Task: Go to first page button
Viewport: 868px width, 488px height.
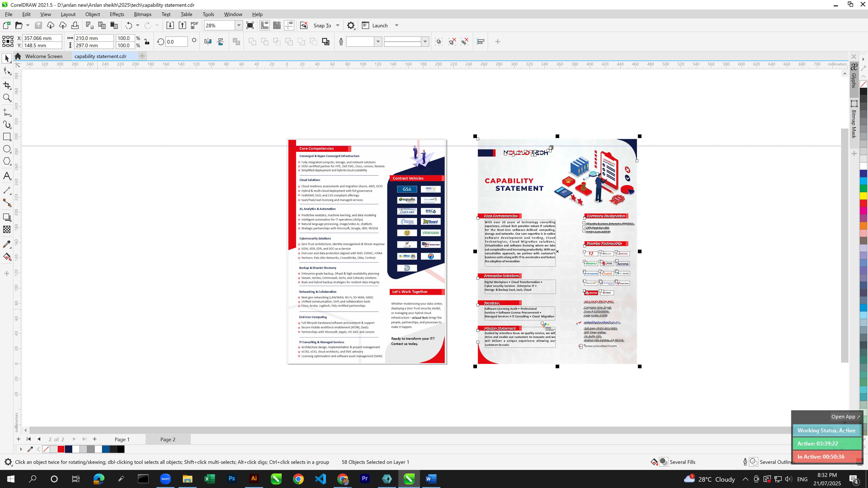Action: (29, 439)
